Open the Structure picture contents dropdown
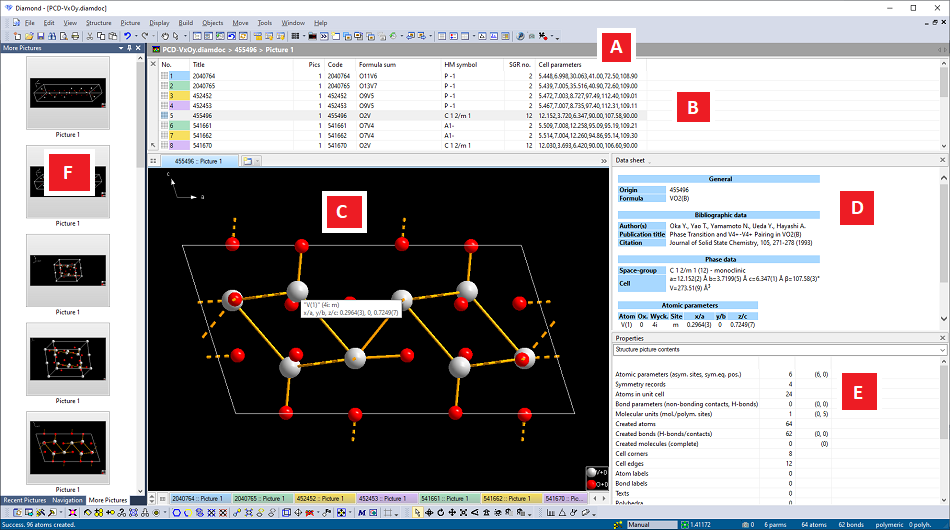The height and width of the screenshot is (530, 950). 943,350
